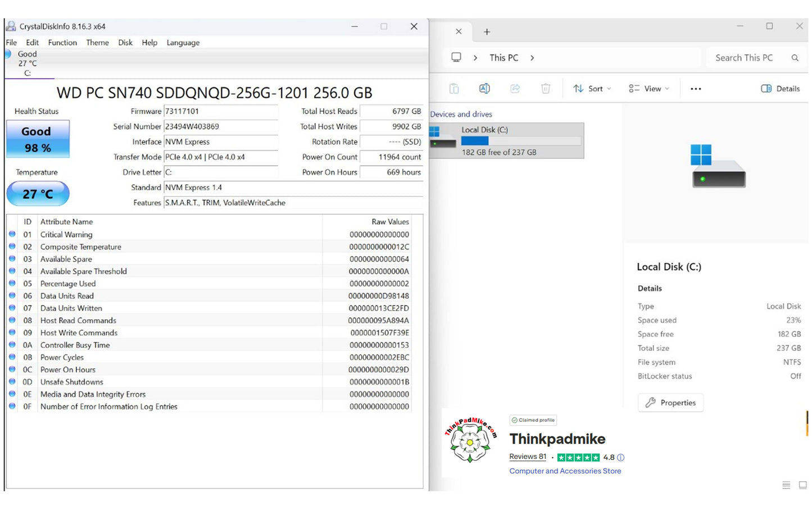Switch to list details view icon at bottom
Image resolution: width=812 pixels, height=510 pixels.
(786, 485)
